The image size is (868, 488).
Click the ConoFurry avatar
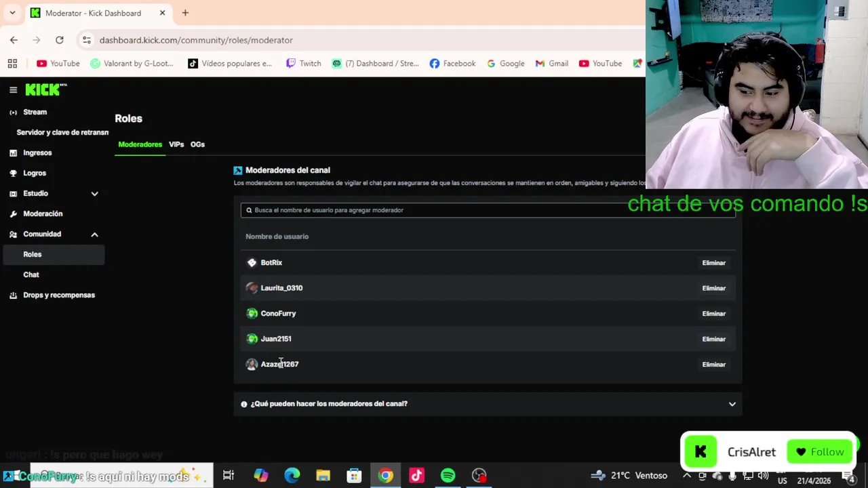252,313
